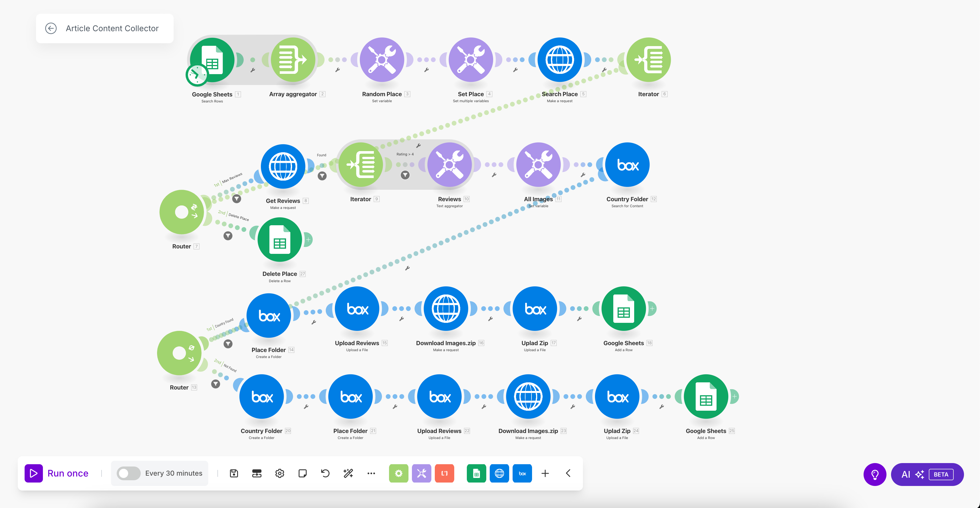
Task: Open the blue Box favorite in toolbar
Action: click(x=522, y=473)
